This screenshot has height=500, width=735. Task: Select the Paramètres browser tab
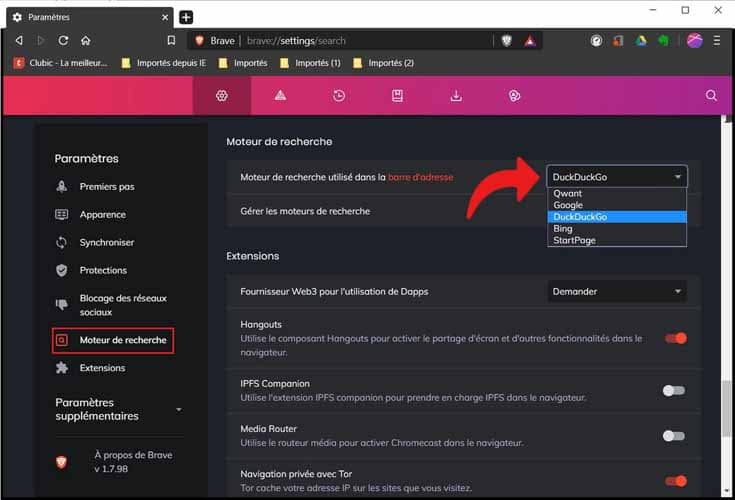click(x=90, y=17)
